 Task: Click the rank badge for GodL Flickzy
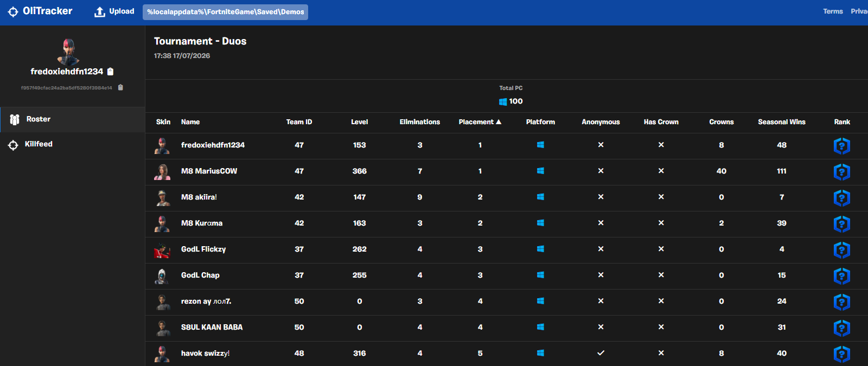click(x=842, y=250)
